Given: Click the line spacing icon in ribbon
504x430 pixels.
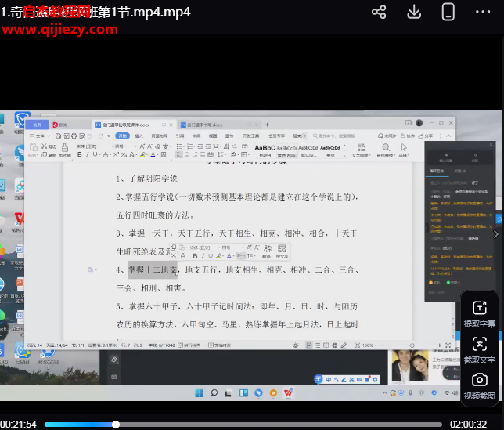Looking at the screenshot, I should (221, 155).
